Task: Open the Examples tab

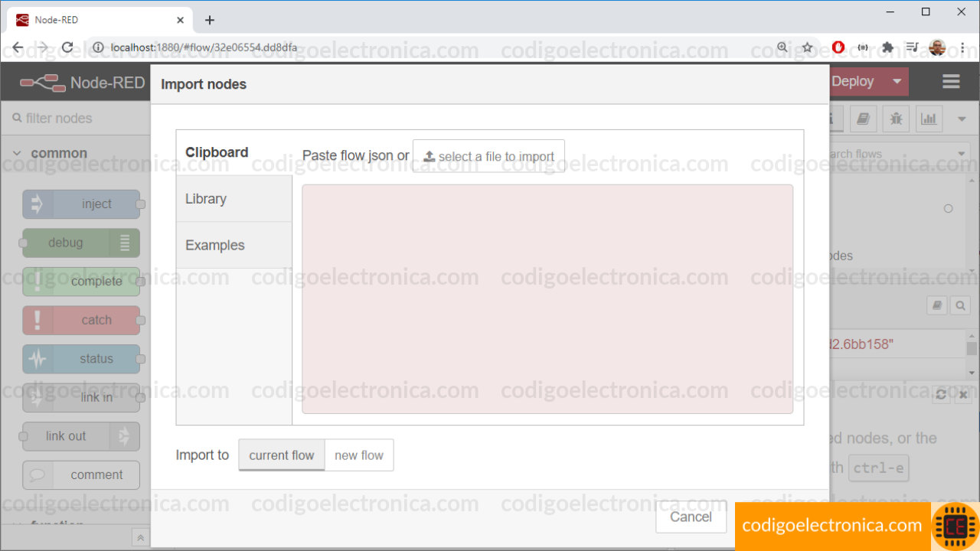Action: tap(234, 246)
